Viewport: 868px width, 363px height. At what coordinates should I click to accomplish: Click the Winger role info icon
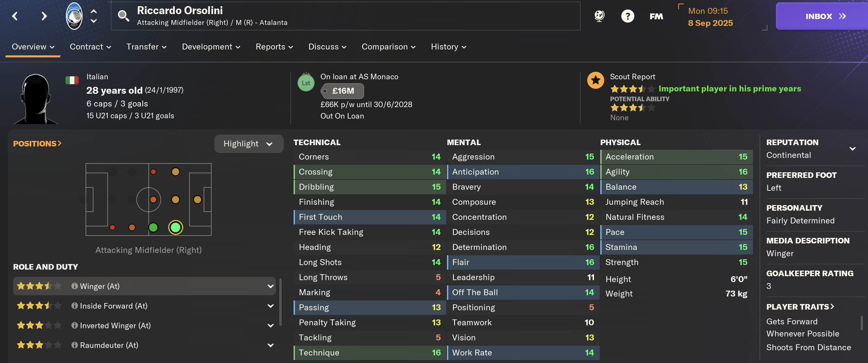pos(74,286)
